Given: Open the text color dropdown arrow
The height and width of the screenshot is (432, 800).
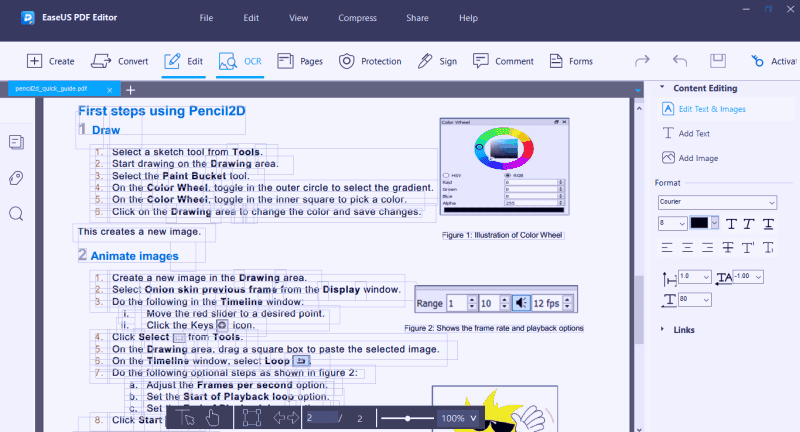Looking at the screenshot, I should (x=714, y=223).
